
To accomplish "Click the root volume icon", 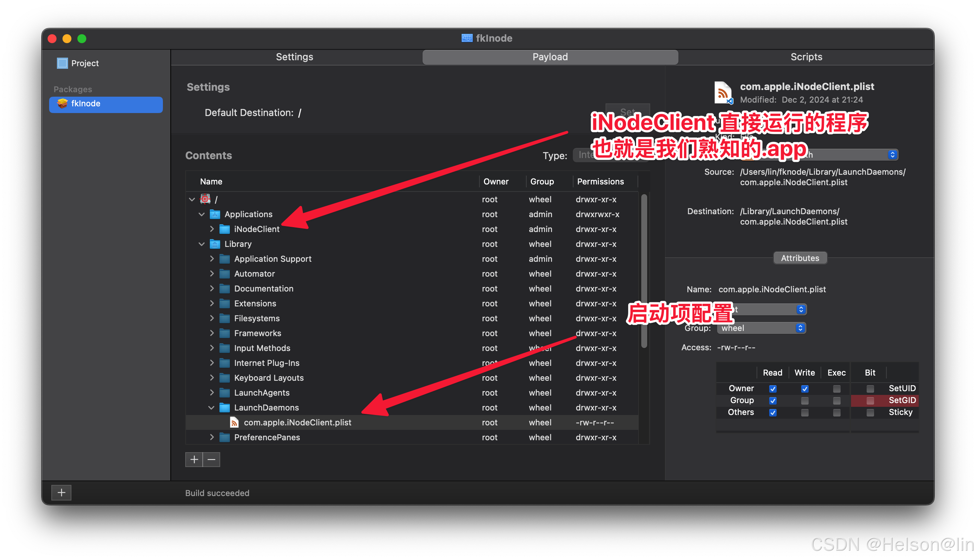I will click(205, 199).
